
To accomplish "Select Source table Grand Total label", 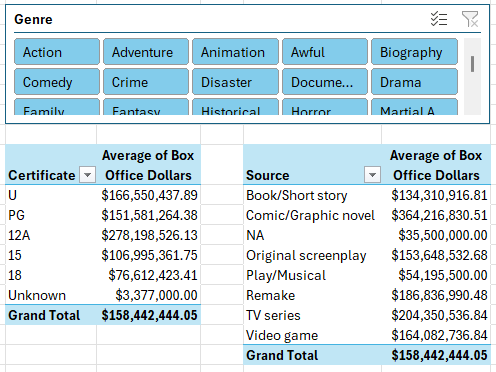I will [x=312, y=355].
